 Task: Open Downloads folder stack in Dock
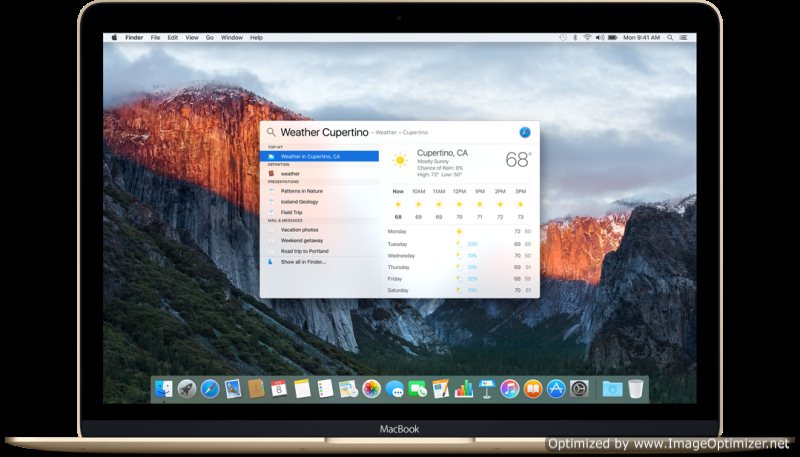[x=612, y=389]
